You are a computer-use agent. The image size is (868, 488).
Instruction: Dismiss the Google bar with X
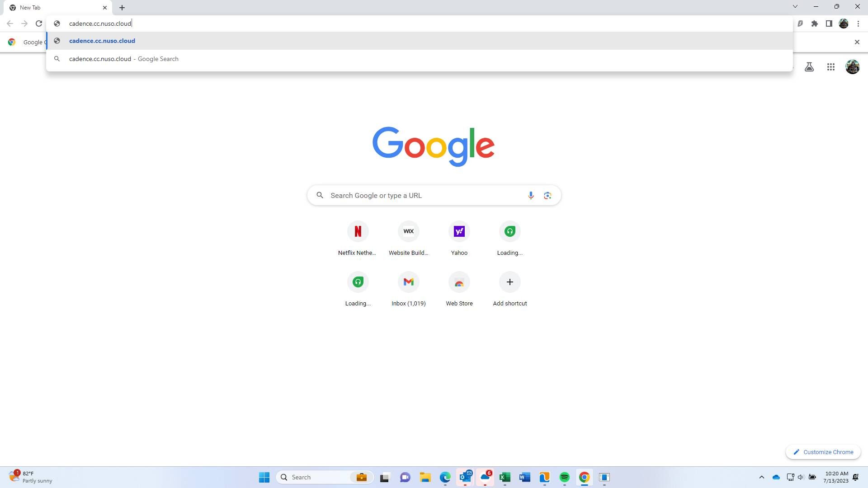point(857,42)
